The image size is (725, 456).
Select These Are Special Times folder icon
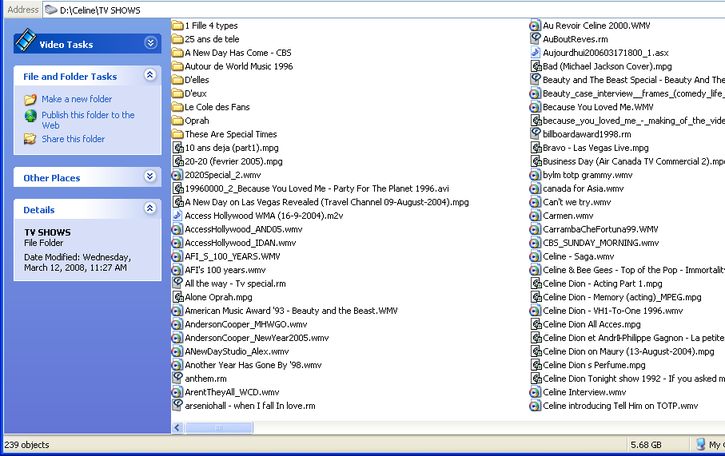tap(178, 134)
